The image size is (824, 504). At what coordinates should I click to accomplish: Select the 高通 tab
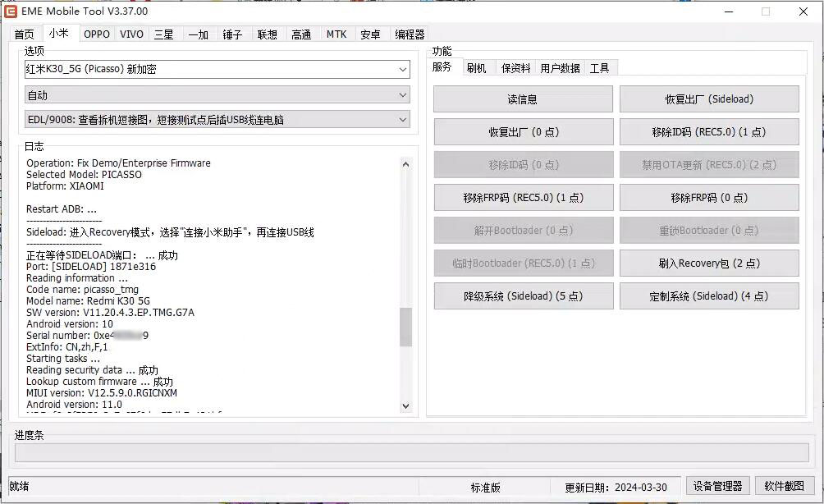click(302, 34)
